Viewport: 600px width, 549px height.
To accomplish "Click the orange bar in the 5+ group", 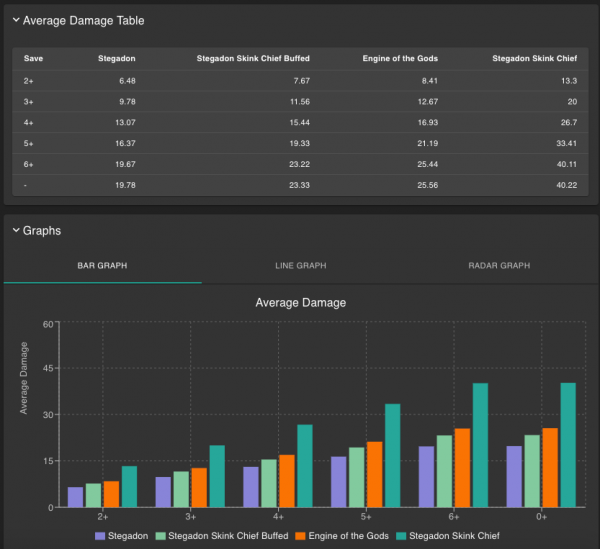I will pyautogui.click(x=374, y=474).
